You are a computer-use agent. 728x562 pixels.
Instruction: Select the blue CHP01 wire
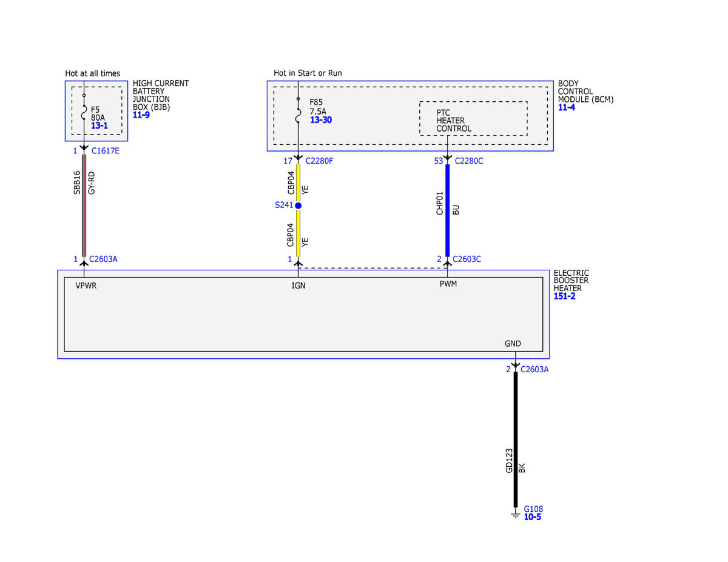point(448,210)
